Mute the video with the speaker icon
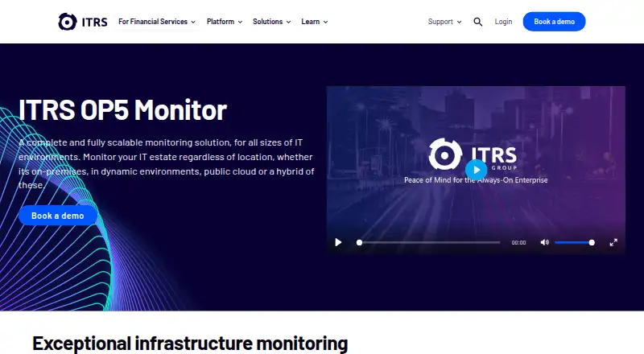Image resolution: width=644 pixels, height=354 pixels. pos(545,242)
